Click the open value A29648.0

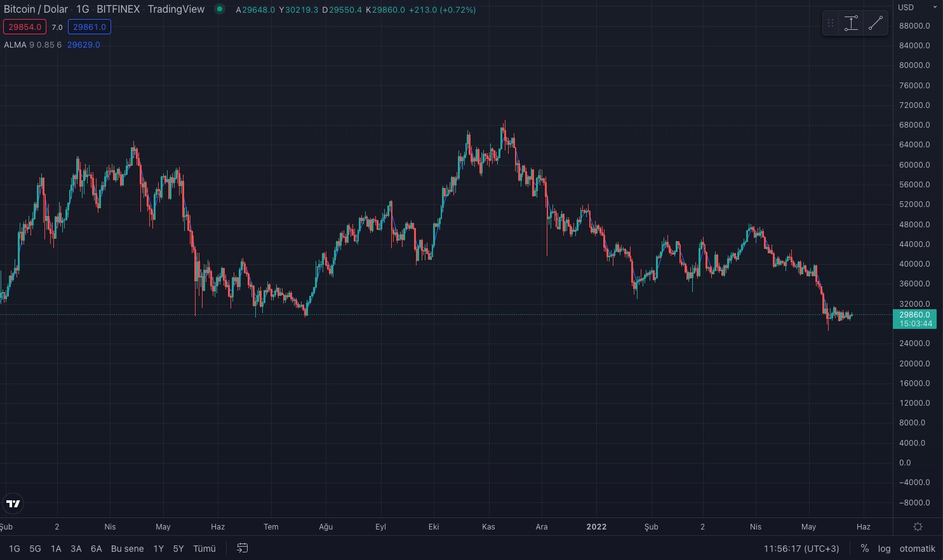(255, 10)
